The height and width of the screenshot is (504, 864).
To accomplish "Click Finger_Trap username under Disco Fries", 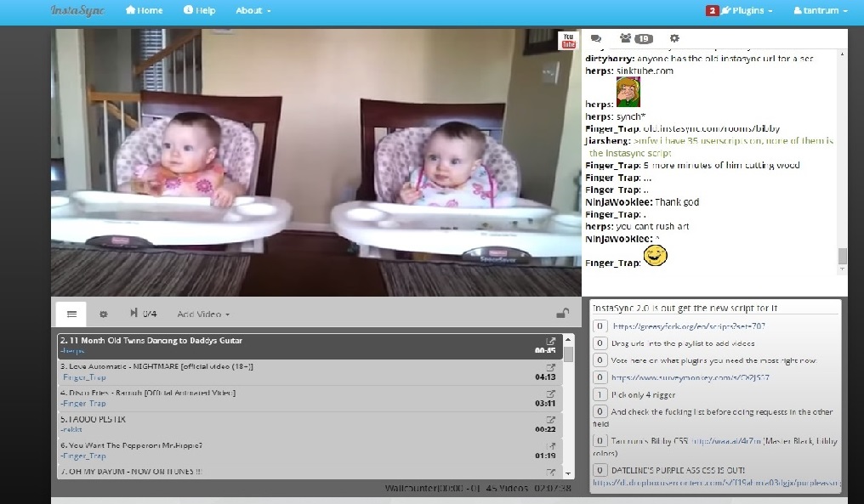I will pyautogui.click(x=83, y=403).
